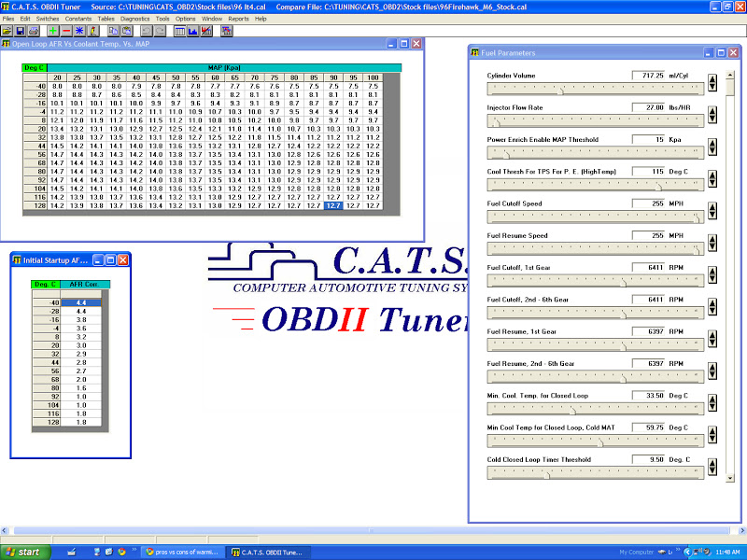Click the Fuel Resume, 1st Gear spinner
The width and height of the screenshot is (747, 560).
pyautogui.click(x=712, y=339)
